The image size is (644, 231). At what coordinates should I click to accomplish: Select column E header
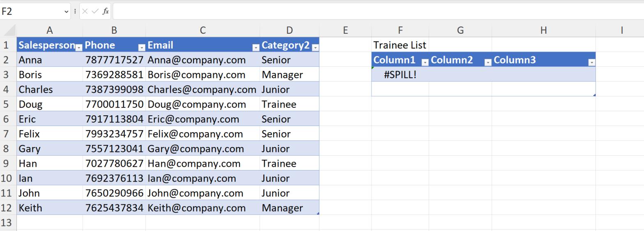(x=345, y=30)
